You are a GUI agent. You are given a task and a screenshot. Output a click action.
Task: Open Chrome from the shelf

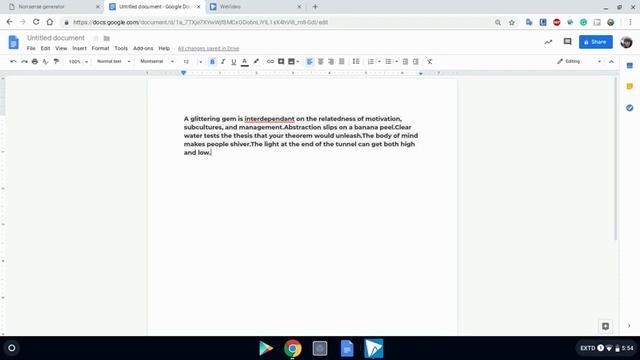click(293, 349)
